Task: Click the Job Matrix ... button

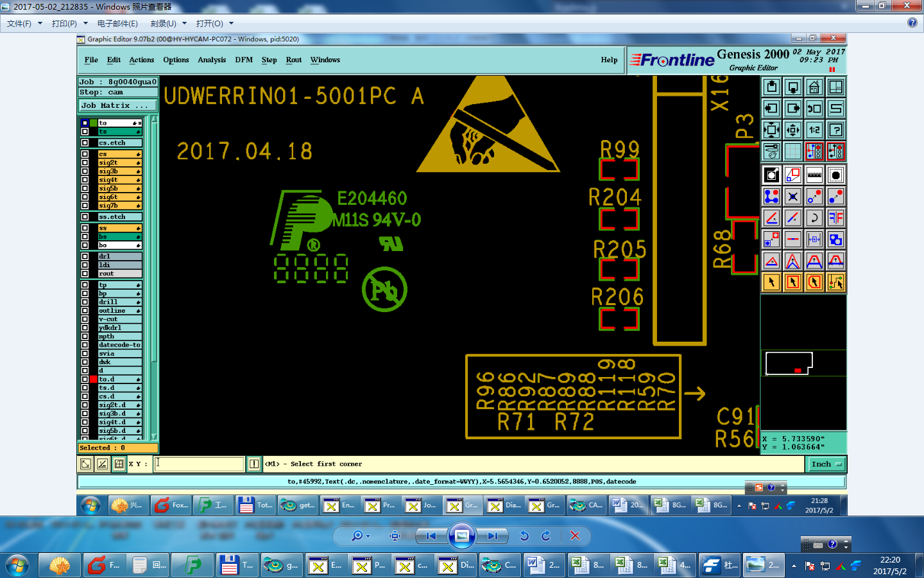Action: (117, 105)
